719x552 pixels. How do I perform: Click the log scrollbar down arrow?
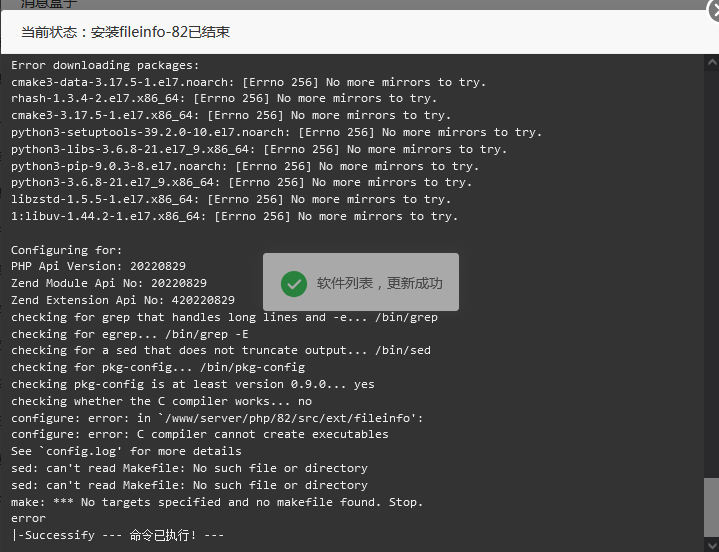pos(712,545)
